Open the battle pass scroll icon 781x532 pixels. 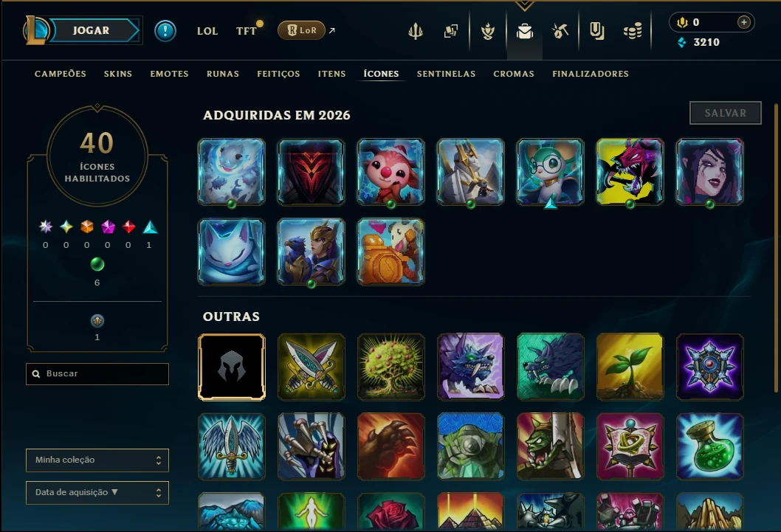596,31
